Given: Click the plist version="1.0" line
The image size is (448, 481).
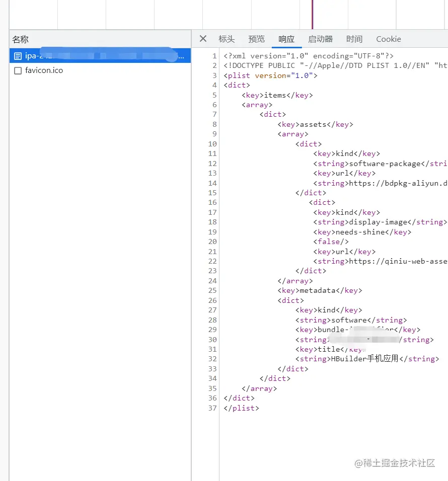Looking at the screenshot, I should coord(270,75).
